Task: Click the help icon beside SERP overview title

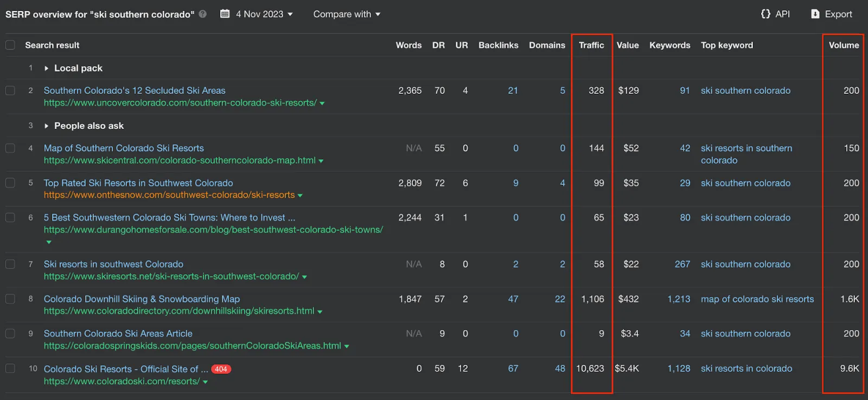Action: point(203,14)
